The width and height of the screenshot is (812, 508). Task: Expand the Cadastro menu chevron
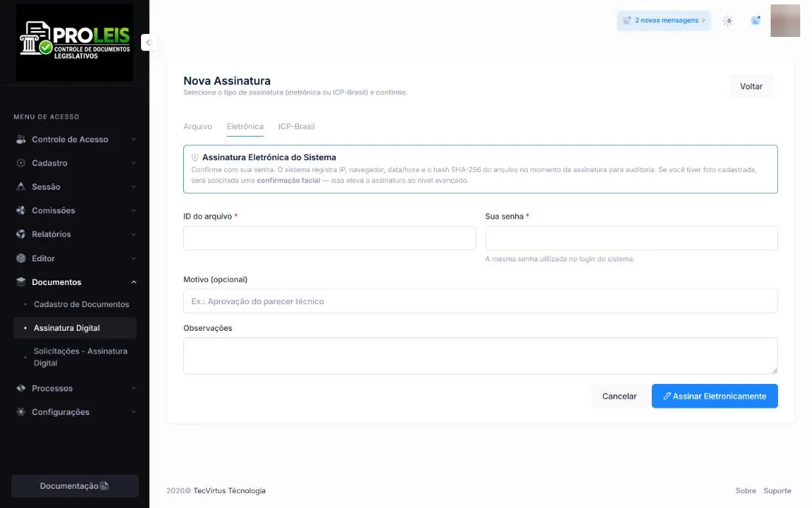[134, 163]
